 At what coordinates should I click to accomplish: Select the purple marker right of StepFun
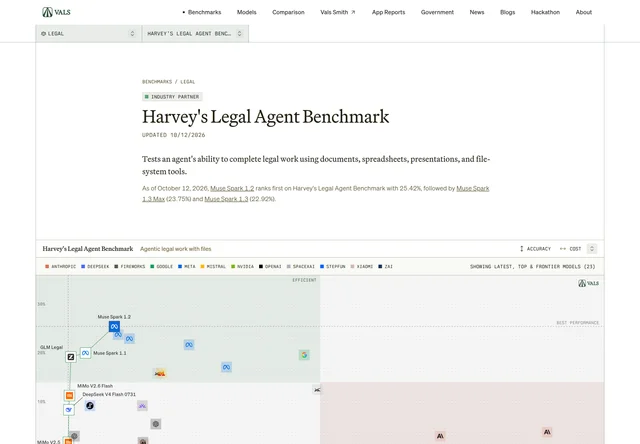(142, 406)
